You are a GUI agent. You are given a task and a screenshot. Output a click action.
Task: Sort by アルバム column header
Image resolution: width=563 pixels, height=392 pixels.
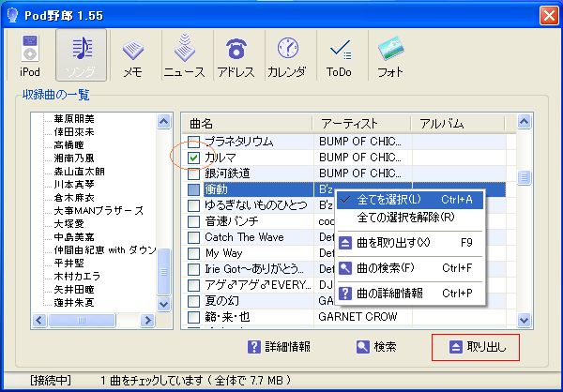pos(458,124)
